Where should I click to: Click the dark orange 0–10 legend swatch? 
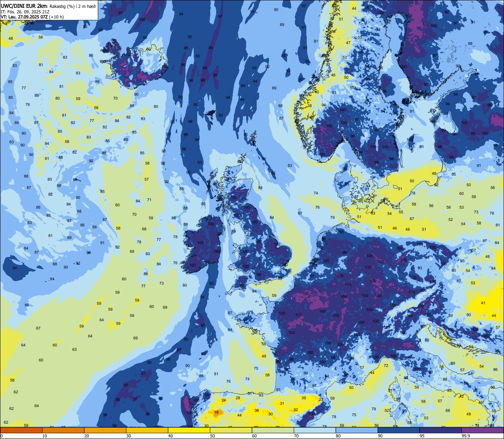coord(21,430)
